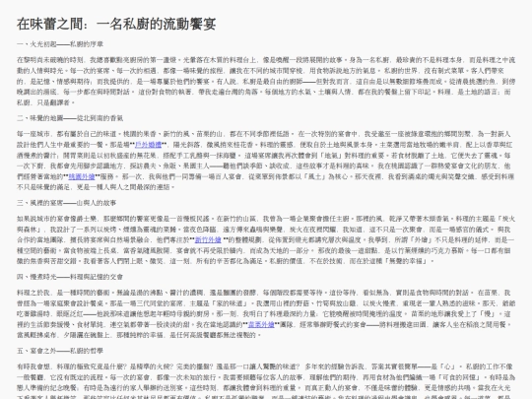Viewport: 532px width, 399px height.
Task: Visit the 新竹外燴 link
Action: (208, 239)
